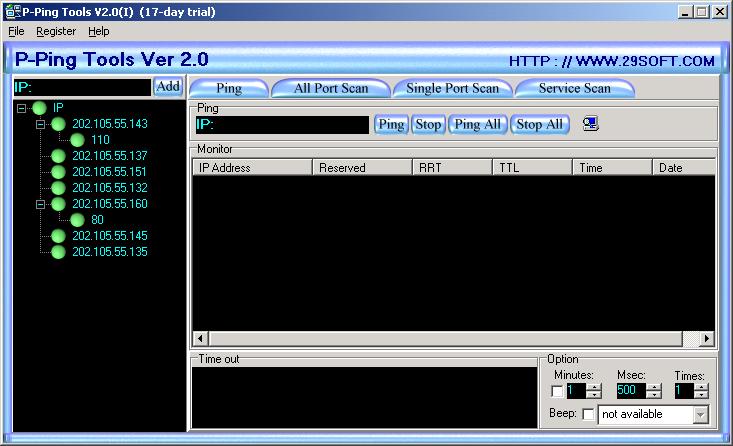
Task: Click green dot next to 202.105.55.145
Action: (x=58, y=236)
